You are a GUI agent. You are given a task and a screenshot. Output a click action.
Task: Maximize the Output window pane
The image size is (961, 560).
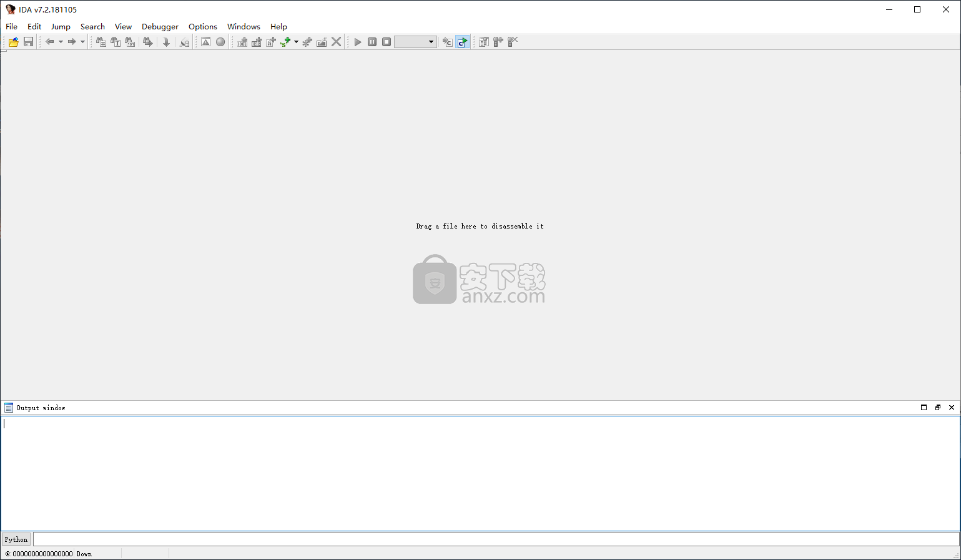click(924, 408)
